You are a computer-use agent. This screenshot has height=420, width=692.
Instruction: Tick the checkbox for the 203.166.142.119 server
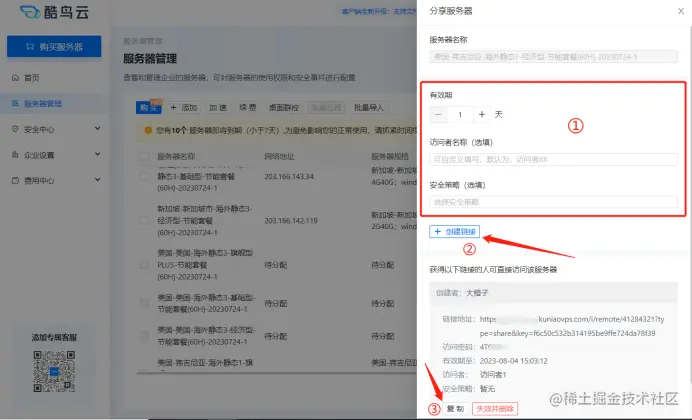click(x=144, y=220)
